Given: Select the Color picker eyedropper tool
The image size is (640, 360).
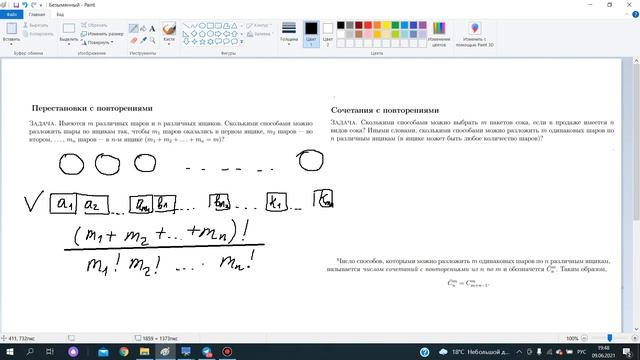Looking at the screenshot, I should click(143, 40).
